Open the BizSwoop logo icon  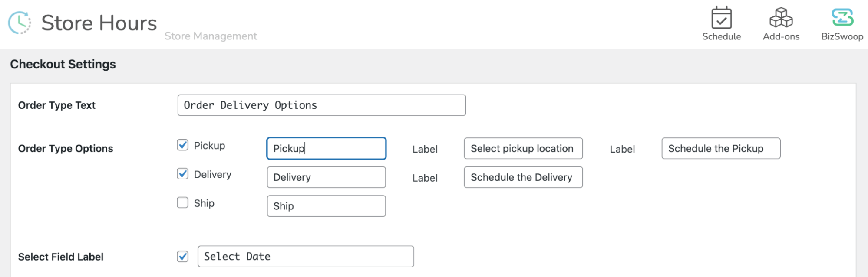tap(842, 18)
